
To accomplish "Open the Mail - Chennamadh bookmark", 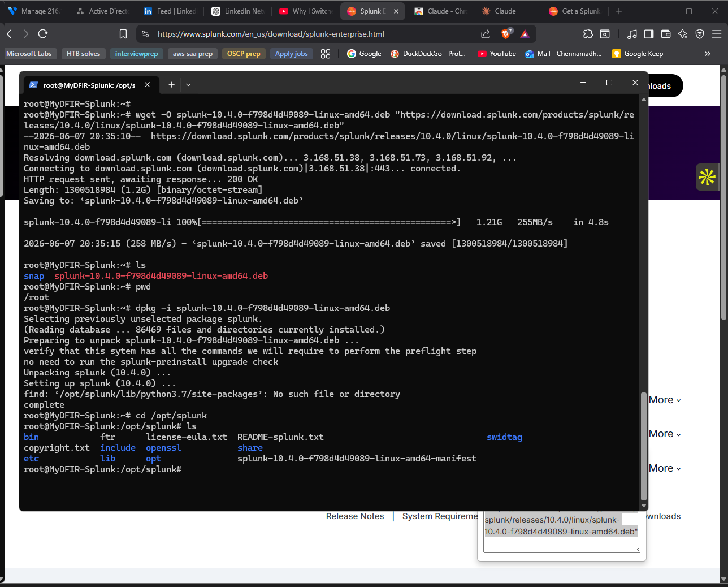I will pos(564,54).
